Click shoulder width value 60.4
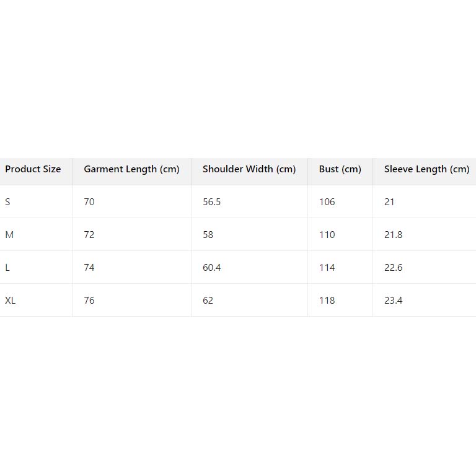The height and width of the screenshot is (476, 476). (x=212, y=268)
